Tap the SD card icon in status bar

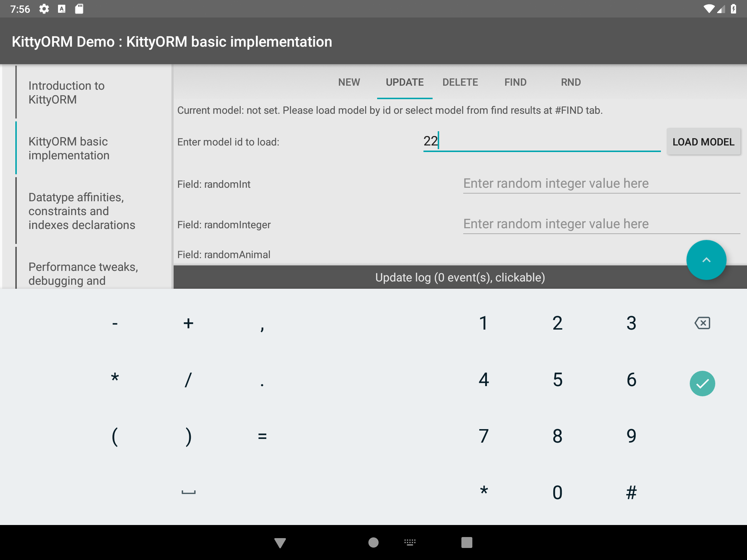[79, 9]
